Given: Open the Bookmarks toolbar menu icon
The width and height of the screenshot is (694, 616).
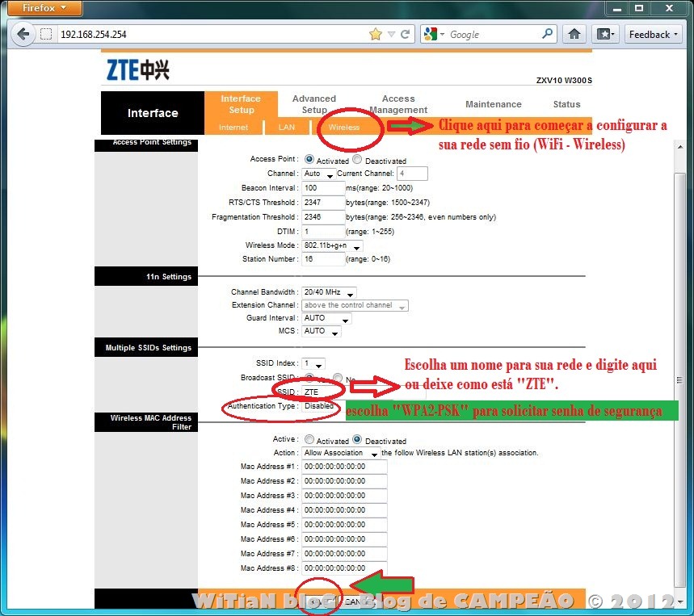Looking at the screenshot, I should coord(605,34).
